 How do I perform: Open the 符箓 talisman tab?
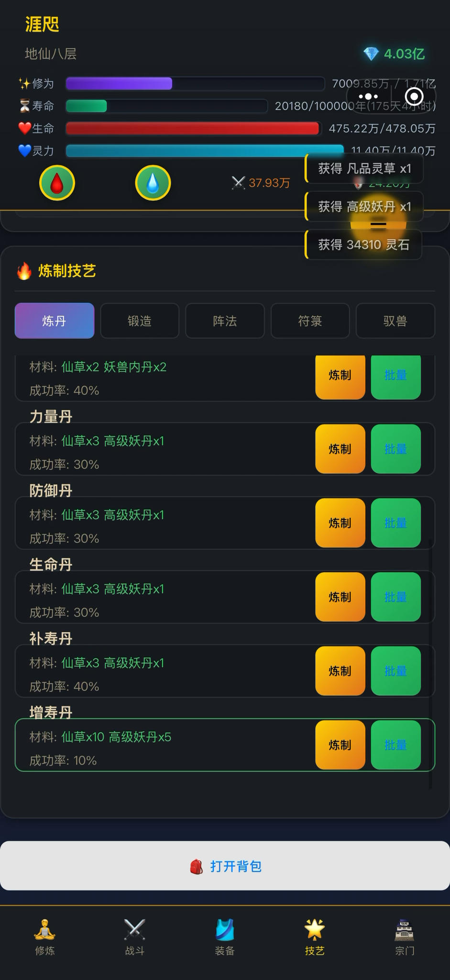310,321
